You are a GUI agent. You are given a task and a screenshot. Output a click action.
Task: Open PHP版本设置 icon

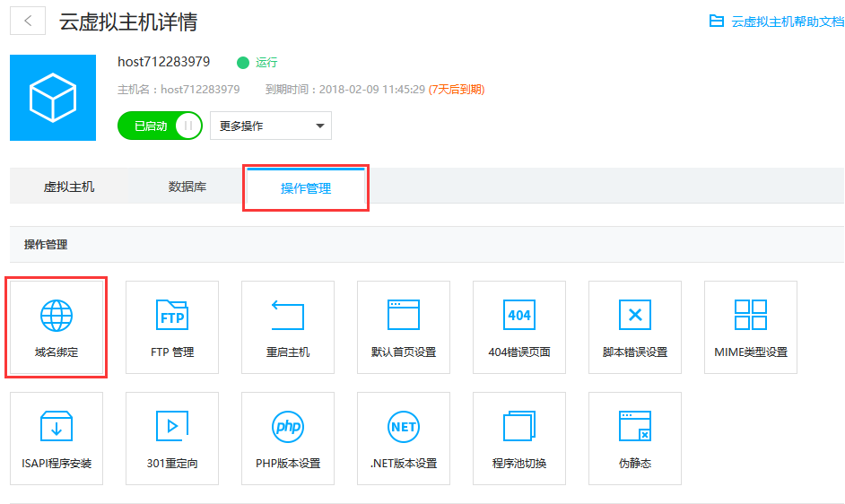click(x=288, y=427)
